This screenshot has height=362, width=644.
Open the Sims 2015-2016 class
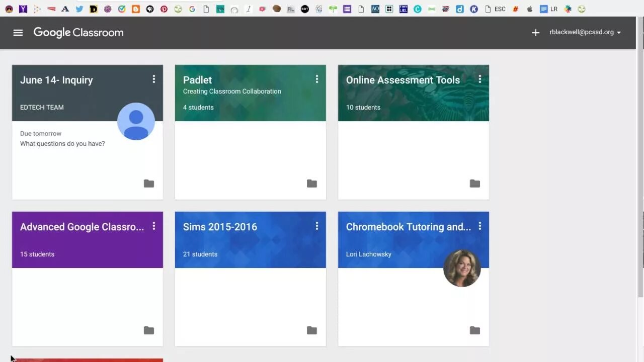pos(220,227)
